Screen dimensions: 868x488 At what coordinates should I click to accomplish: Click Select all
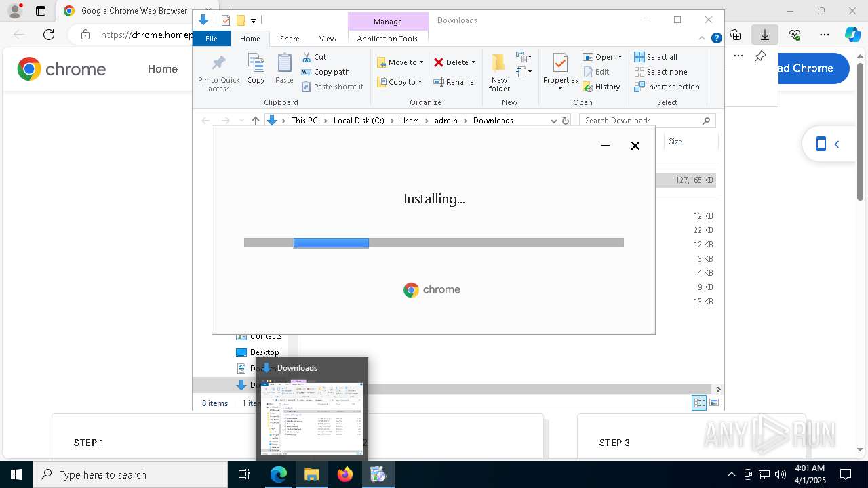tap(656, 57)
